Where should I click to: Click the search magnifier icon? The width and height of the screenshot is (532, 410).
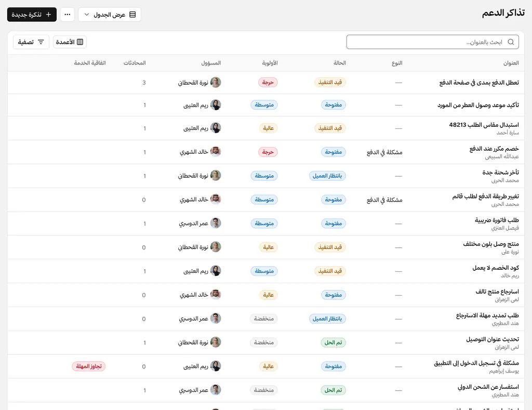[511, 42]
